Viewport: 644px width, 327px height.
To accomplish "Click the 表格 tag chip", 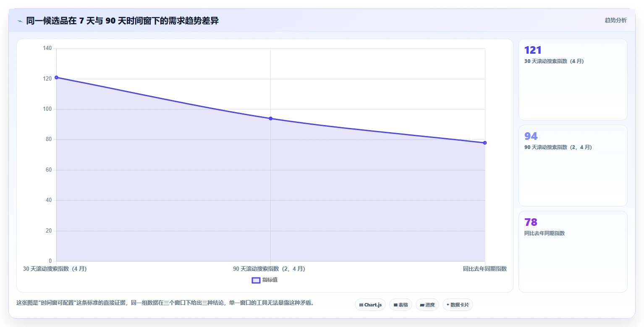I will 401,305.
